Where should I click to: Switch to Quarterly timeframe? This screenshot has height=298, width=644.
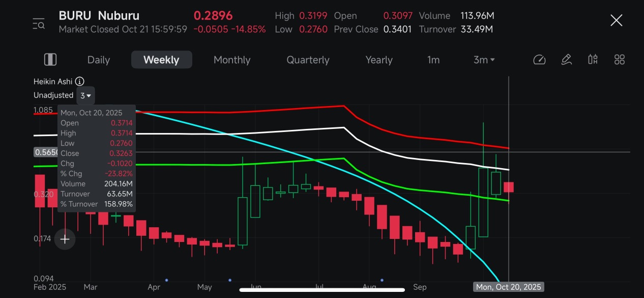pos(308,60)
